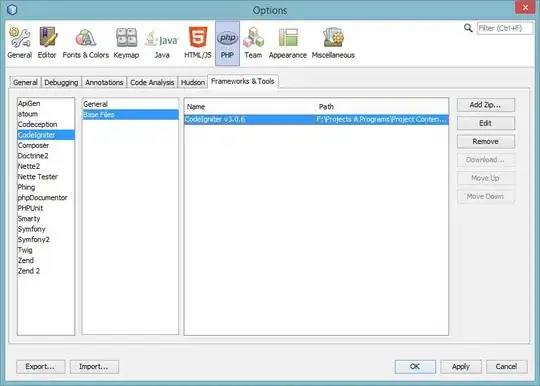
Task: Click the Move Down button
Action: pos(486,196)
